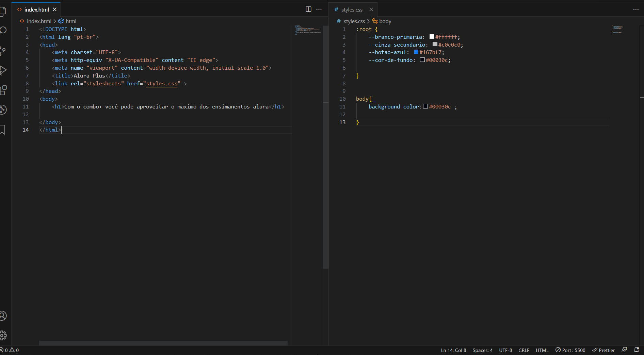
Task: Open the Manage gear icon
Action: 3,336
